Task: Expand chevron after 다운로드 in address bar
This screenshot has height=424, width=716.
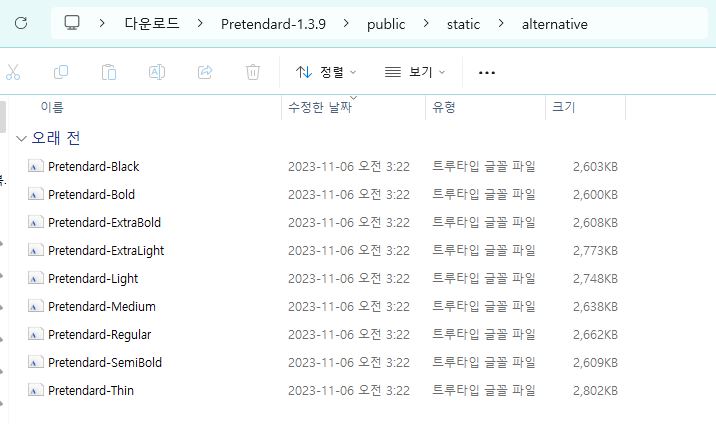Action: tap(200, 23)
